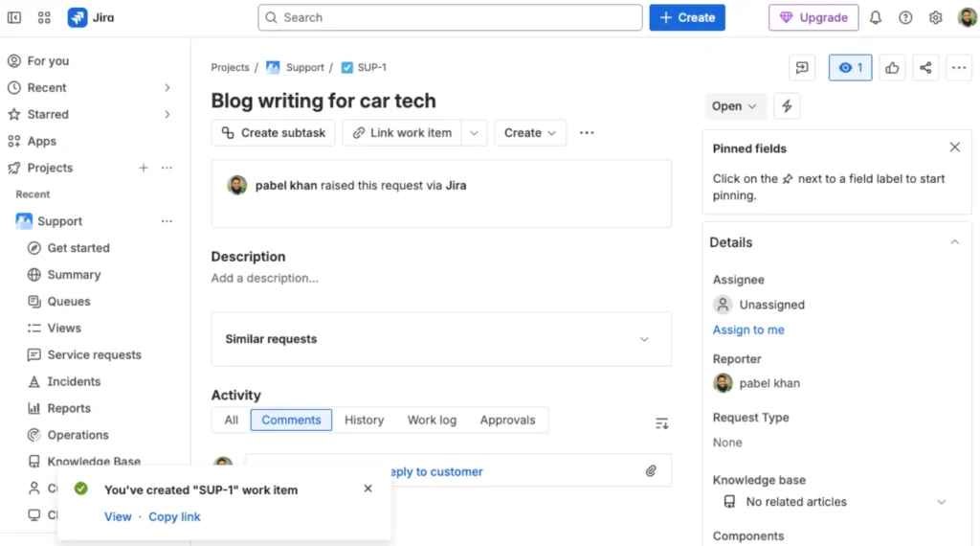Screen dimensions: 980x546
Task: Click Create subtask button
Action: tap(273, 132)
